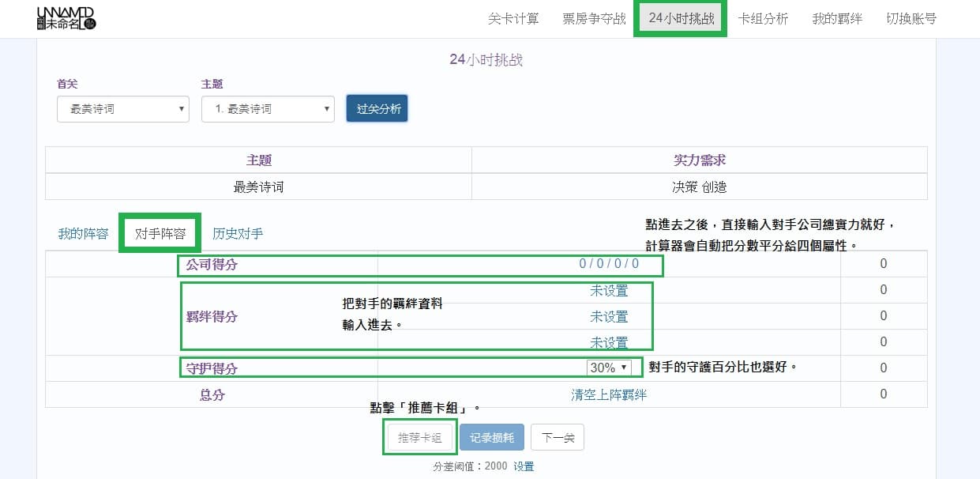
Task: Click the 最美诗词 cell in theme table
Action: click(x=259, y=187)
